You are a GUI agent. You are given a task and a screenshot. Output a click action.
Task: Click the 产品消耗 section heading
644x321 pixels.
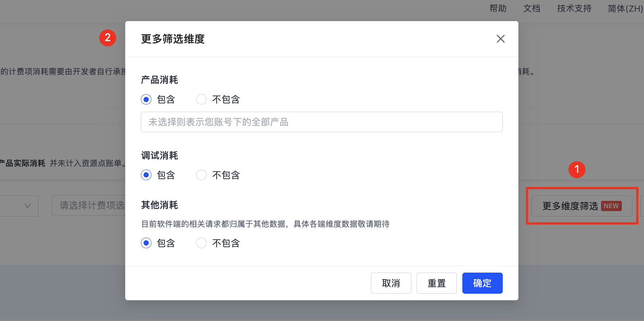pos(159,80)
